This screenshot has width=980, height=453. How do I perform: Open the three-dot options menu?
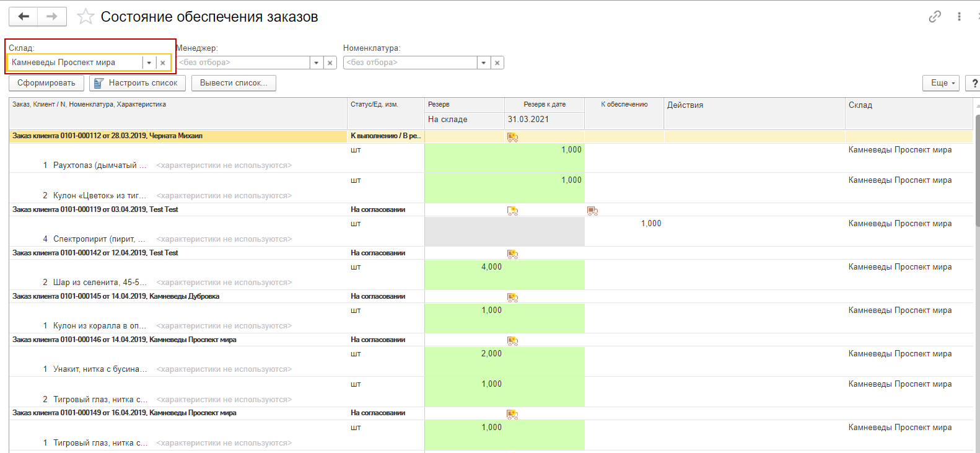[x=959, y=17]
